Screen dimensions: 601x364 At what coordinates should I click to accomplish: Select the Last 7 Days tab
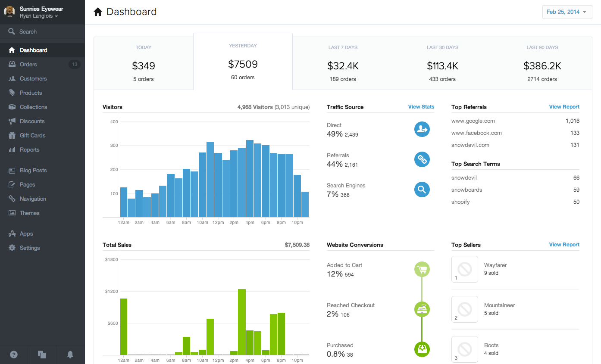[343, 63]
